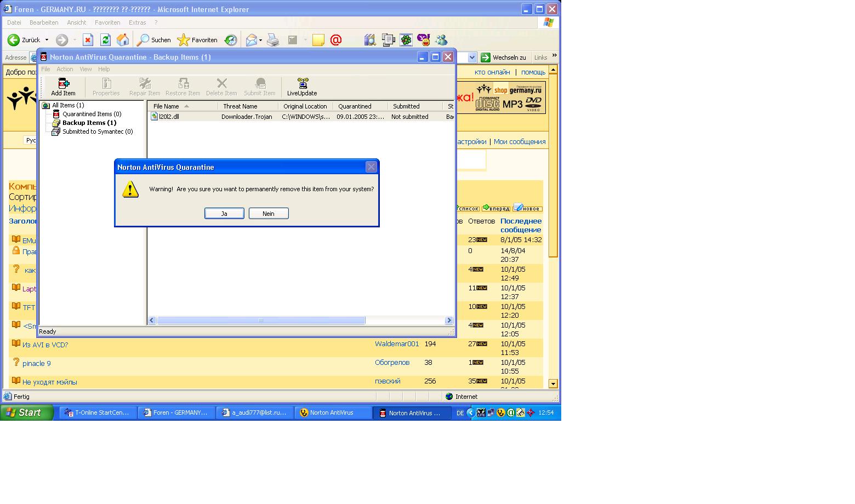
Task: Click the Yahoo Messenger icon in IE toolbar
Action: click(424, 39)
